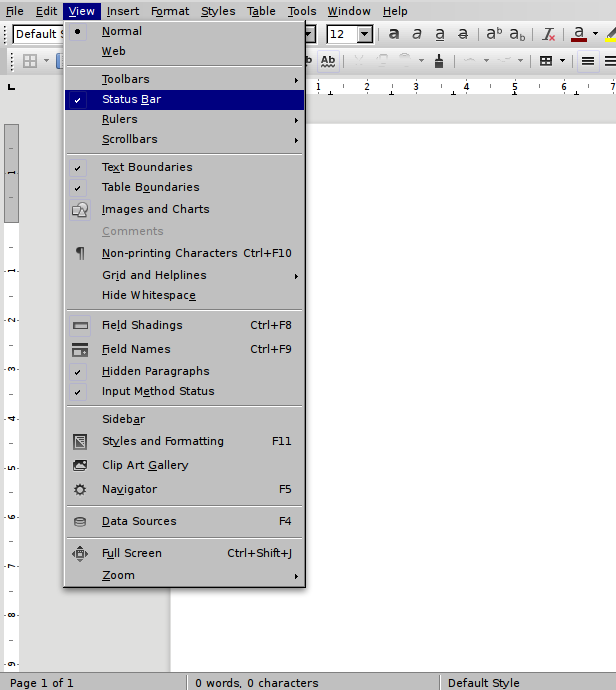Open the Window menu

(349, 11)
